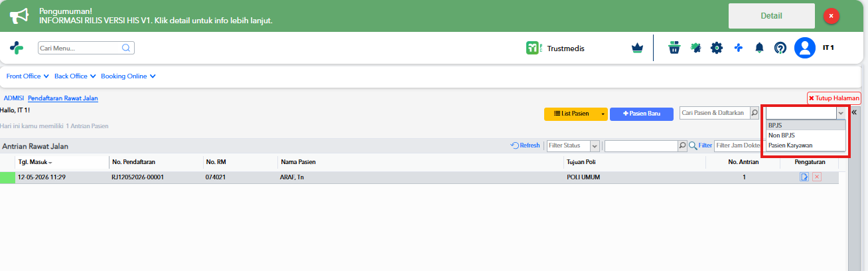Click the blue Filter link with magnifier
The image size is (868, 271).
point(700,145)
